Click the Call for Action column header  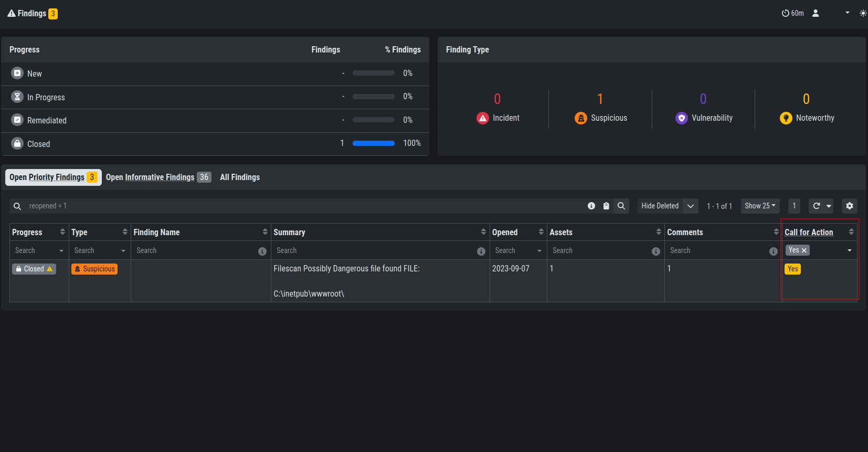[x=809, y=232]
